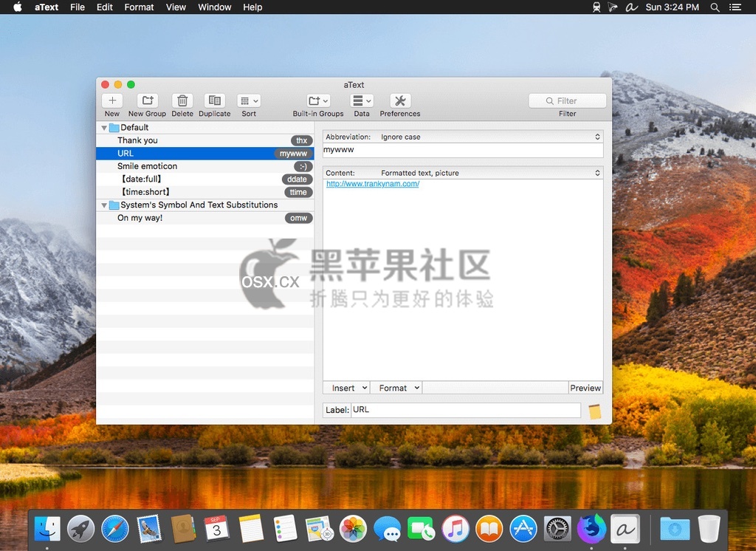Viewport: 756px width, 551px height.
Task: Open Firefox from the Dock
Action: 591,528
